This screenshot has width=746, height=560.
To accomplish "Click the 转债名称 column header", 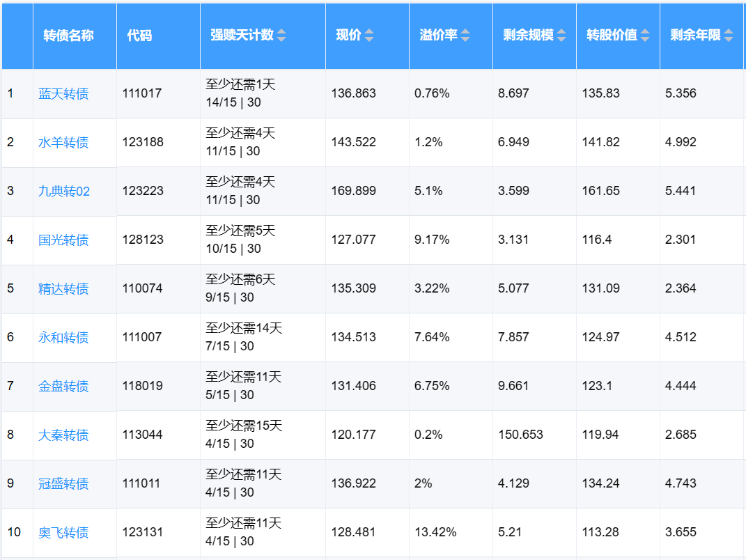I will (x=68, y=36).
